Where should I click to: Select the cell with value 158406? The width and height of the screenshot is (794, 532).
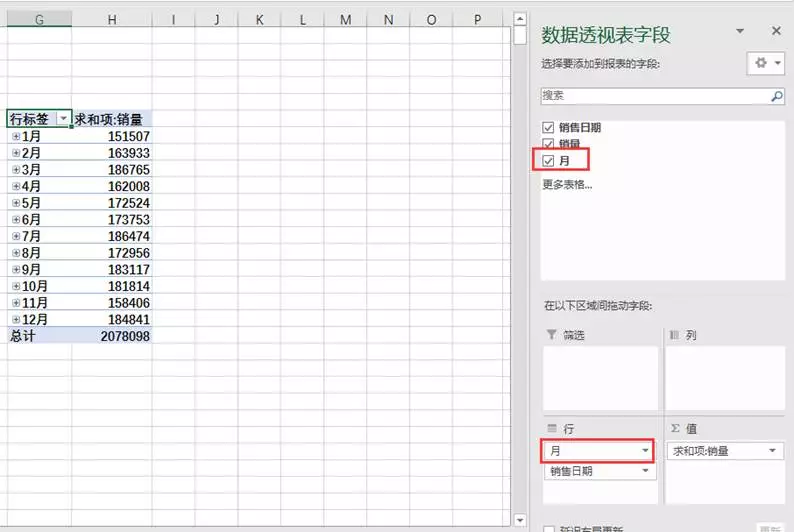111,303
